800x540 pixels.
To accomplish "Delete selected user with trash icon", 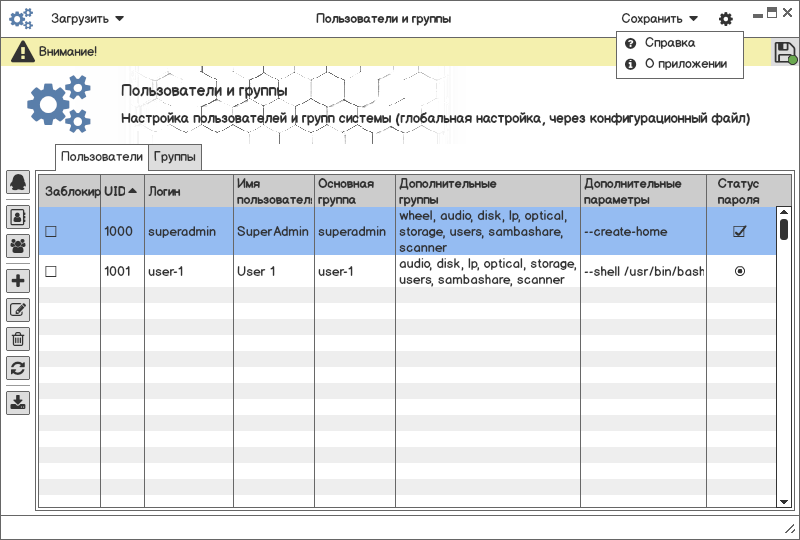I will (x=18, y=339).
